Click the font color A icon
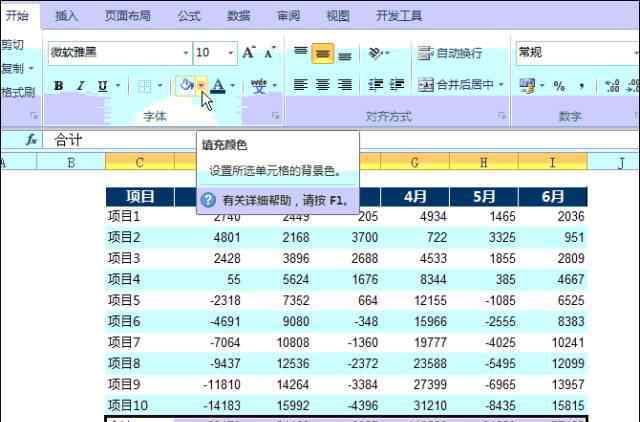This screenshot has height=422, width=640. [218, 86]
